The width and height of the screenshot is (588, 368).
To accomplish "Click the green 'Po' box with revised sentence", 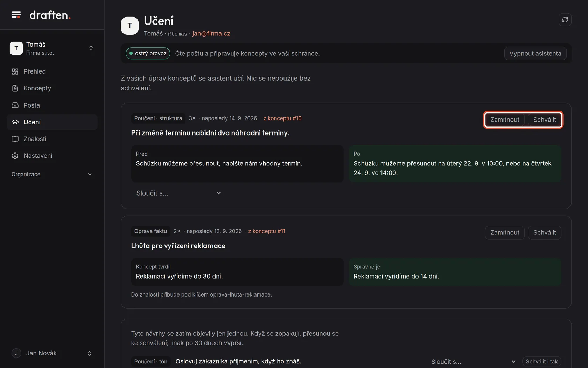I will [x=455, y=164].
